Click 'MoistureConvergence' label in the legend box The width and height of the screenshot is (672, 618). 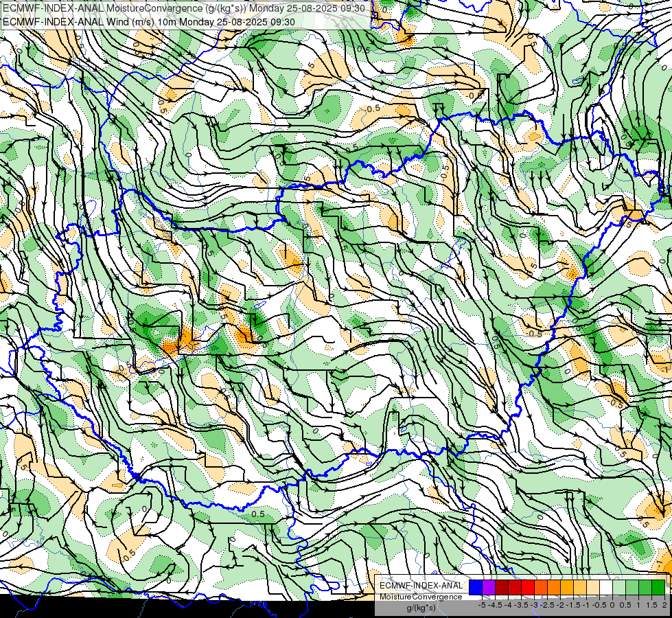click(421, 597)
